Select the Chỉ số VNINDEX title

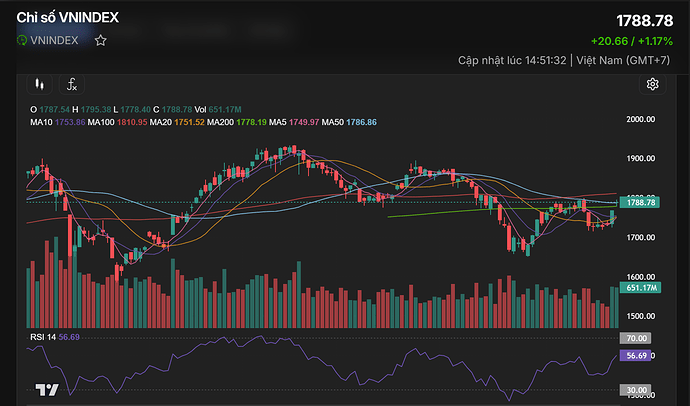pyautogui.click(x=68, y=18)
